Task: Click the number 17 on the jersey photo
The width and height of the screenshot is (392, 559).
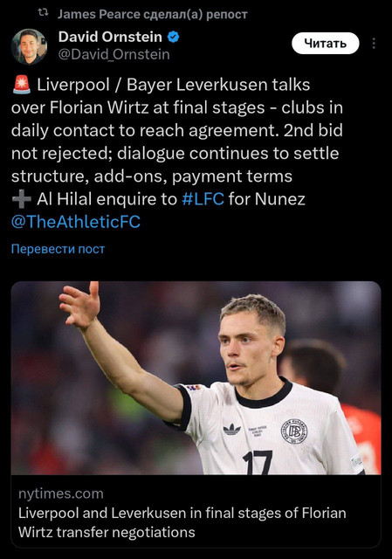Action: tap(258, 462)
